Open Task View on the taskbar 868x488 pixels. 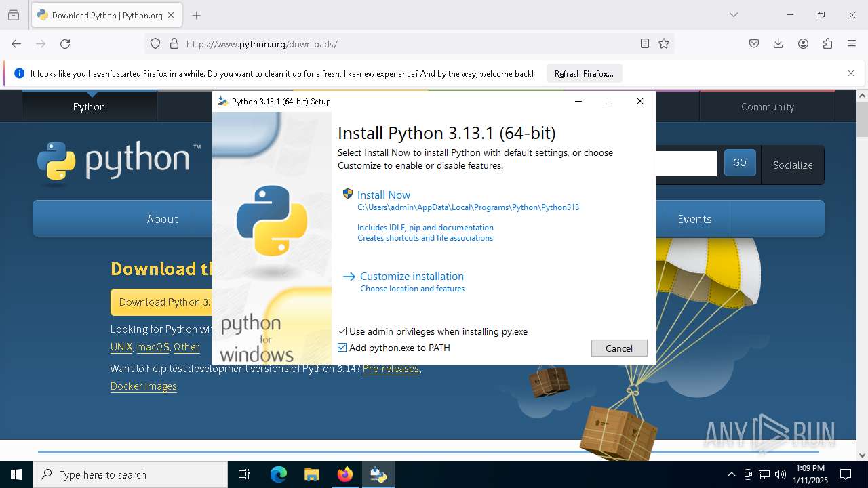[x=244, y=474]
